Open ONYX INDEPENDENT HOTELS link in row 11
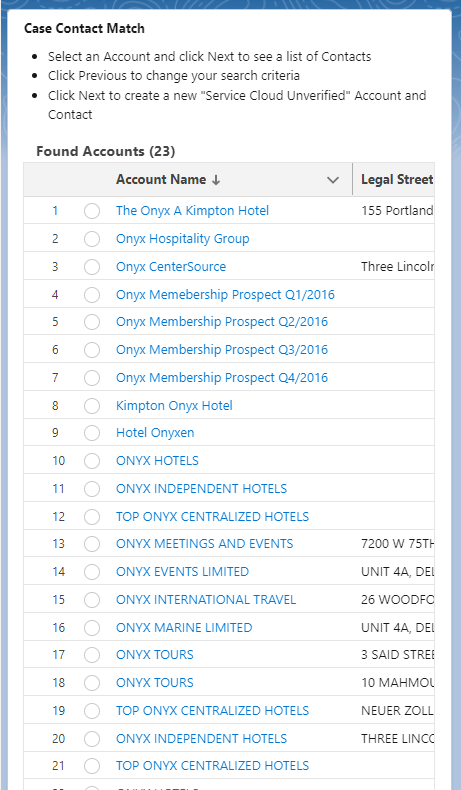 202,489
